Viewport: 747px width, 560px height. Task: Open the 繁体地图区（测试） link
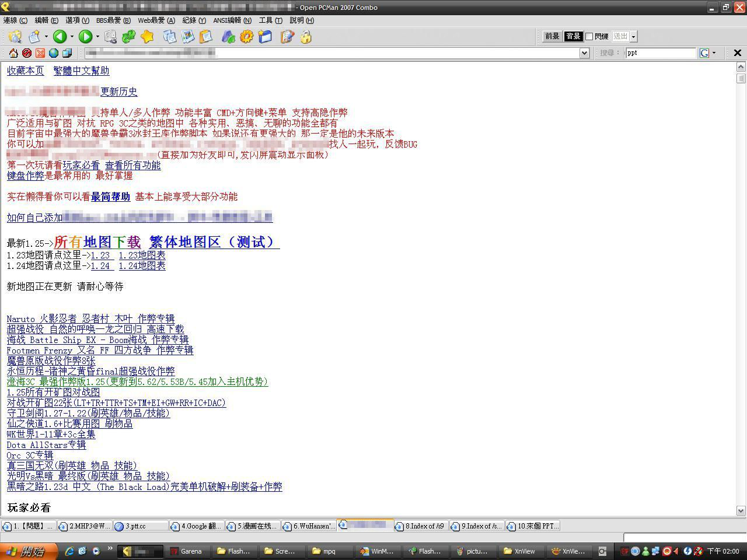pyautogui.click(x=214, y=242)
